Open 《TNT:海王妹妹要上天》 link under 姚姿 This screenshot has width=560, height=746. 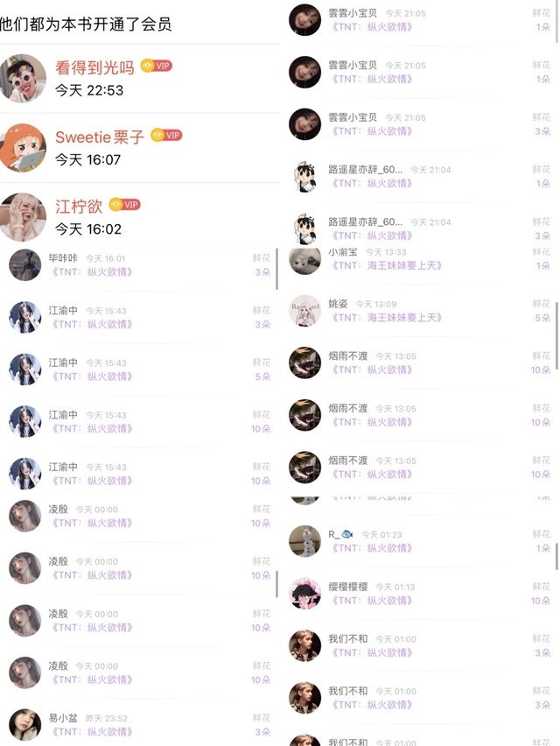[x=386, y=317]
